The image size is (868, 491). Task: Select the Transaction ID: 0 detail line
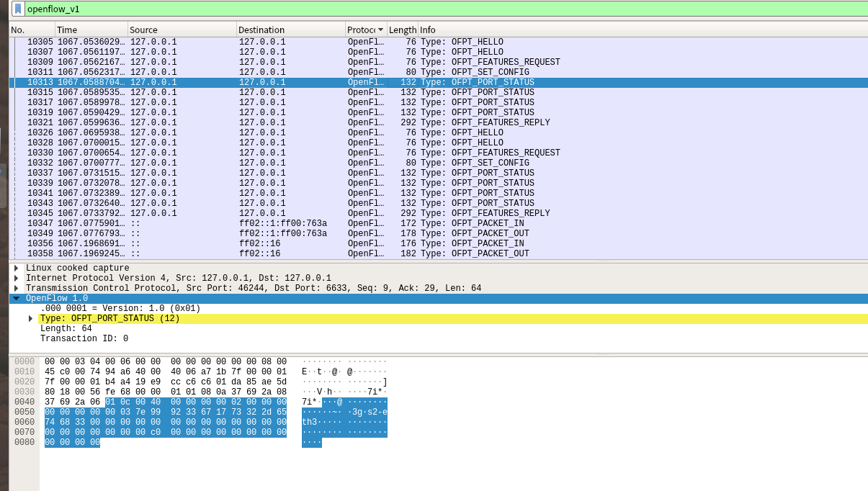coord(84,338)
